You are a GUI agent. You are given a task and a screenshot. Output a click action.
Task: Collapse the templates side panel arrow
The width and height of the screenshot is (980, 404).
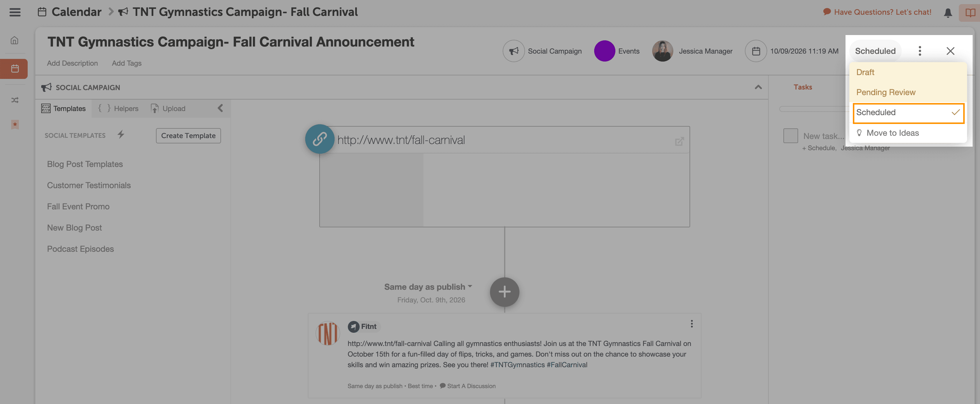(x=220, y=108)
